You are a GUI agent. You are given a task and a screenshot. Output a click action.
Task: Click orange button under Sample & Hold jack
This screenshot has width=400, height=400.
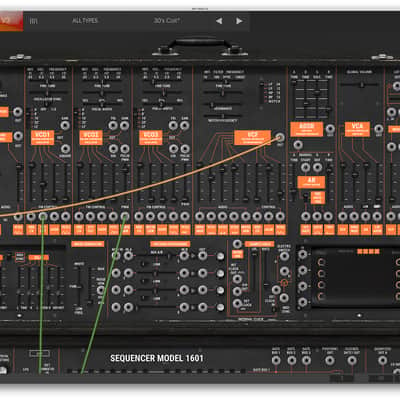[x=237, y=254]
